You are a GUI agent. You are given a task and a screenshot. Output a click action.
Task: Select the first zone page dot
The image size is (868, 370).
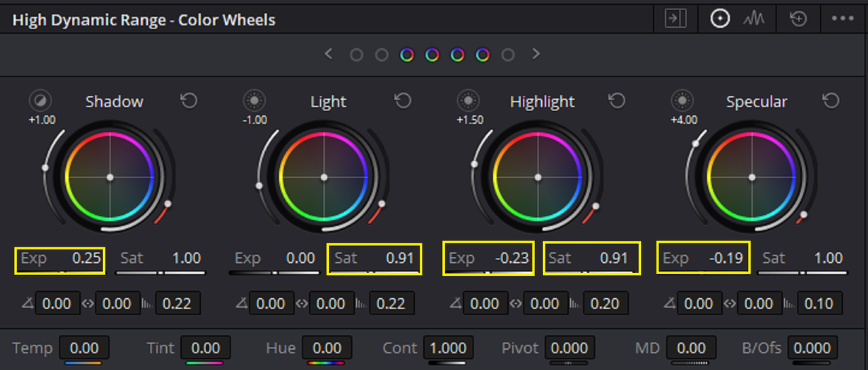pos(356,55)
